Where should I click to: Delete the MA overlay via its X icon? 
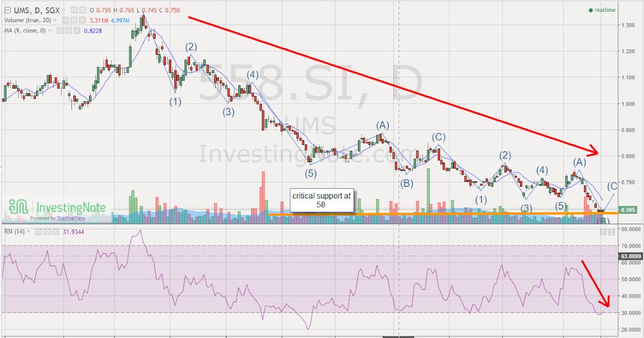pos(77,31)
